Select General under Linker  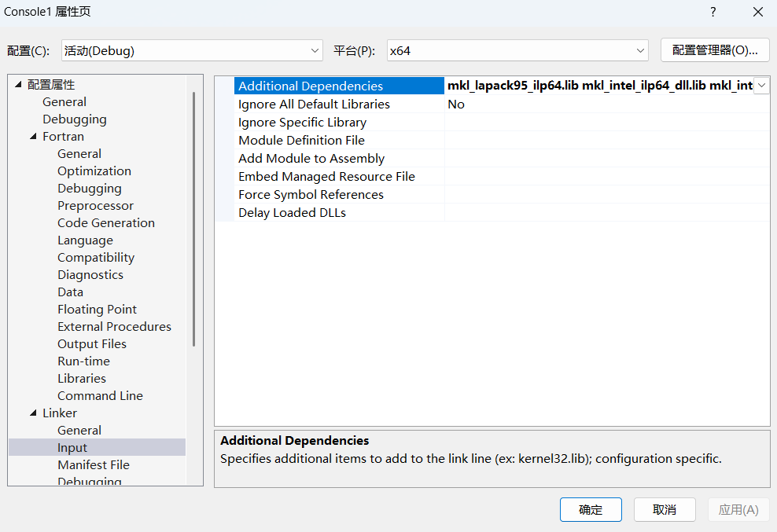click(79, 431)
